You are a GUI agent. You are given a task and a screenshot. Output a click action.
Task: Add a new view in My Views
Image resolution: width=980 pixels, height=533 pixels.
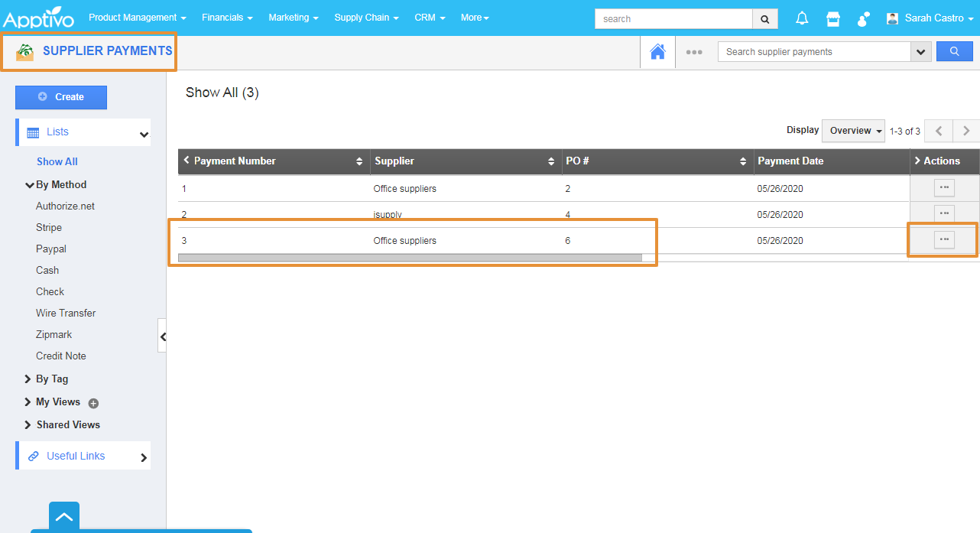[x=94, y=403]
